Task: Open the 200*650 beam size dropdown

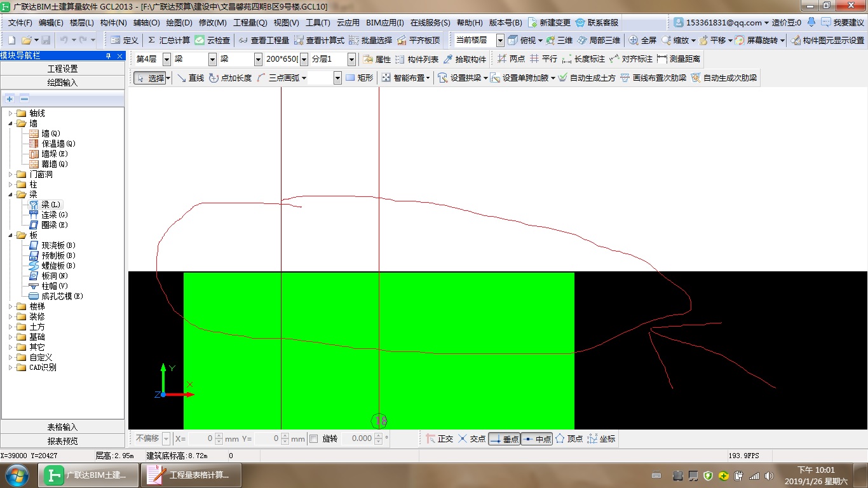Action: (x=304, y=59)
